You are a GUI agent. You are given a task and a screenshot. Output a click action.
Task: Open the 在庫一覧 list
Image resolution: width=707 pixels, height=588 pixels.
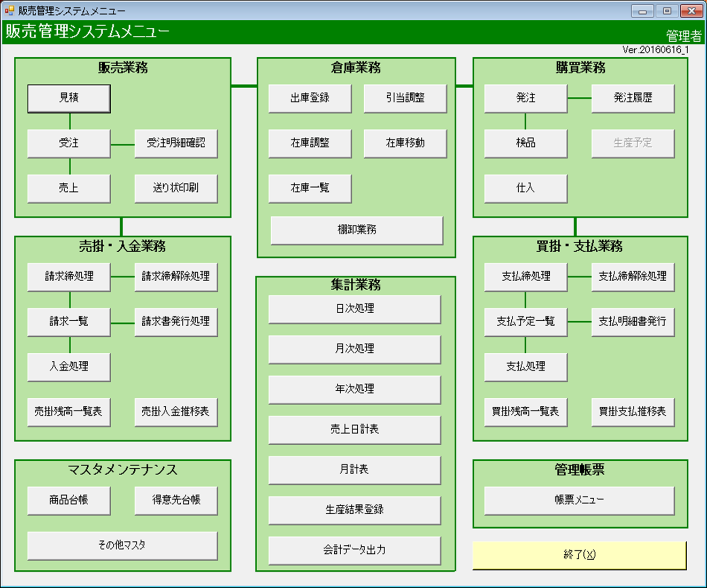(x=310, y=188)
